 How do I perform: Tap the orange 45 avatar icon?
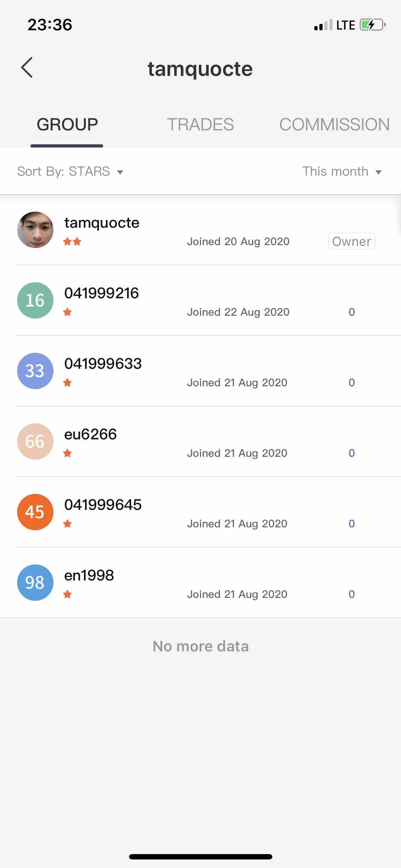(x=35, y=512)
